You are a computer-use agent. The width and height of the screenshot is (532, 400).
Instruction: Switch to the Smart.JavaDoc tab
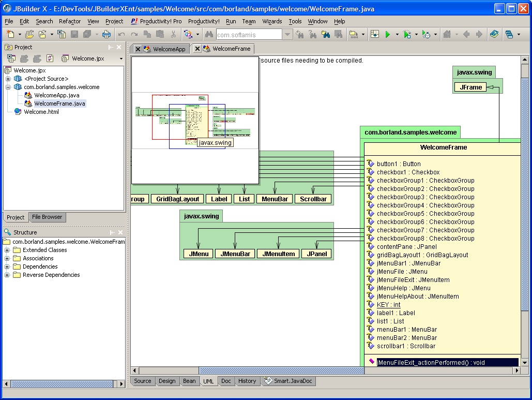[x=288, y=381]
